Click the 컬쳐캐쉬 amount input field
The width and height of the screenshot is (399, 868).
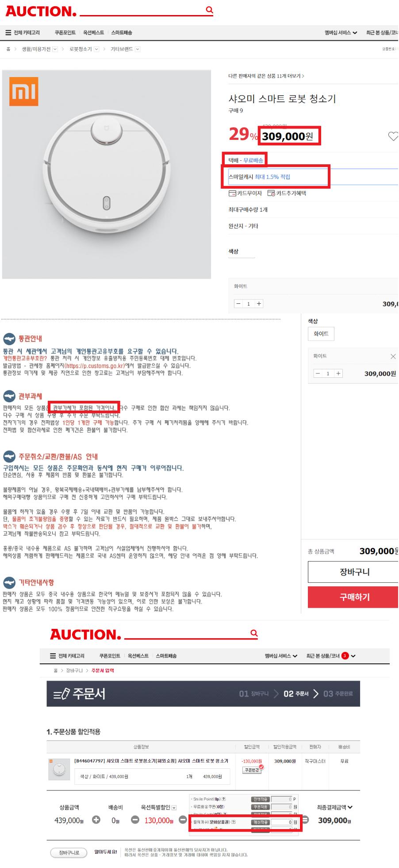(x=282, y=822)
